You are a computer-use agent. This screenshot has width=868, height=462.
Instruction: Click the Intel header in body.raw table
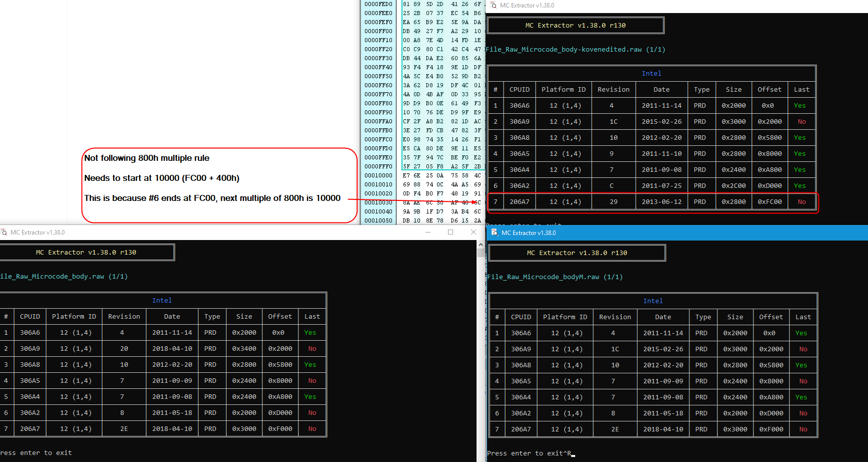(x=162, y=300)
